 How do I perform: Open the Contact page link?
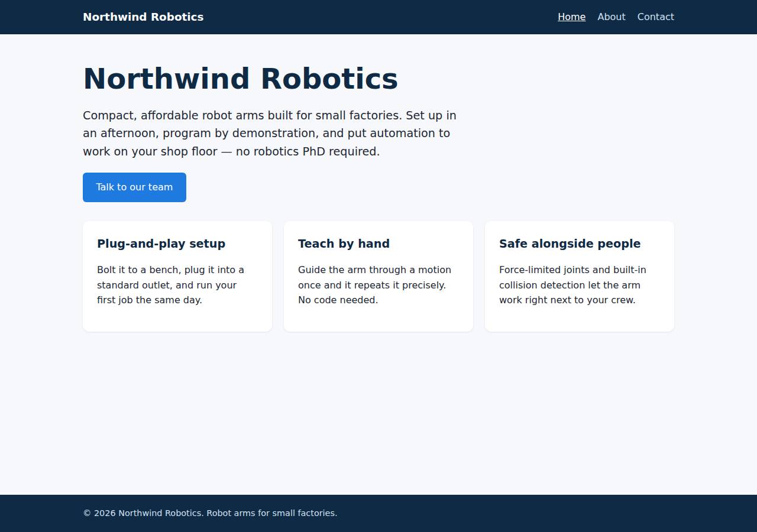(x=655, y=17)
